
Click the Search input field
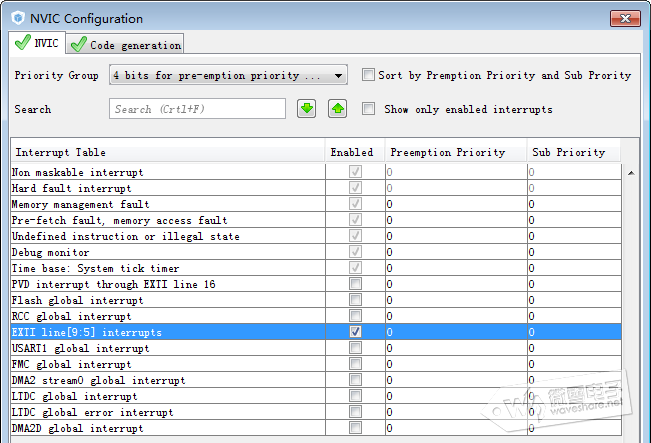[197, 109]
